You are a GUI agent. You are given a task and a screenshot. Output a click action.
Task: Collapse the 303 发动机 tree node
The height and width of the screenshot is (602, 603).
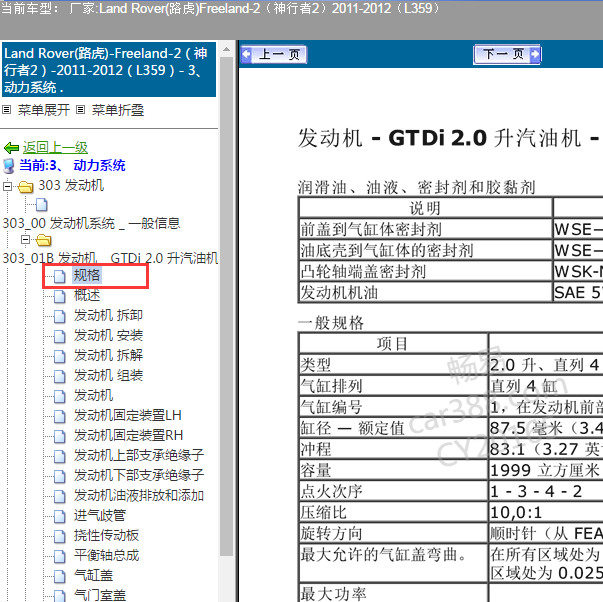click(x=7, y=187)
